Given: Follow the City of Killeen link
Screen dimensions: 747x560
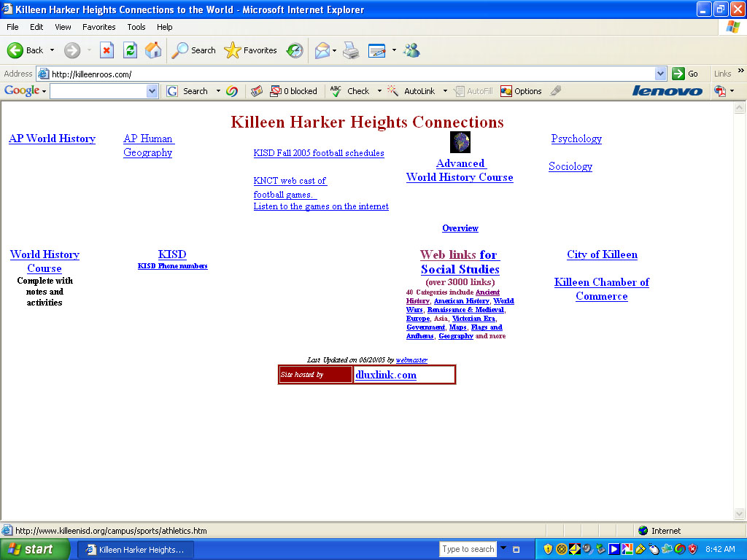Looking at the screenshot, I should [602, 254].
